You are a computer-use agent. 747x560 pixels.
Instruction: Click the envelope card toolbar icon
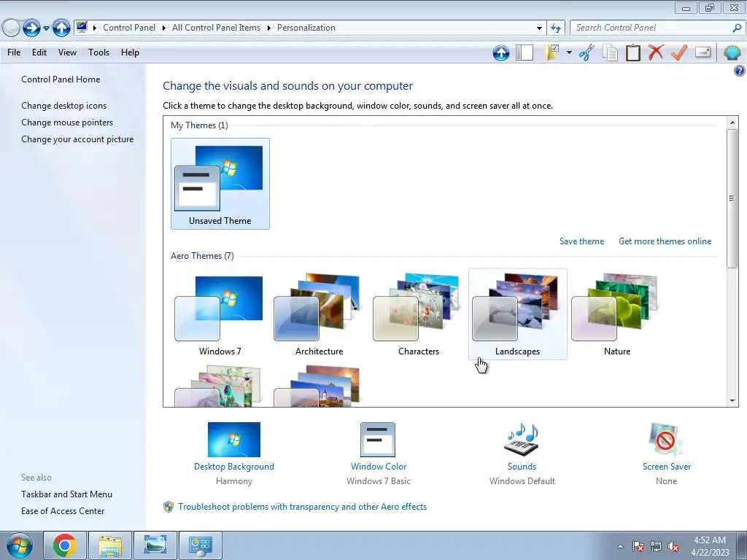pyautogui.click(x=703, y=52)
